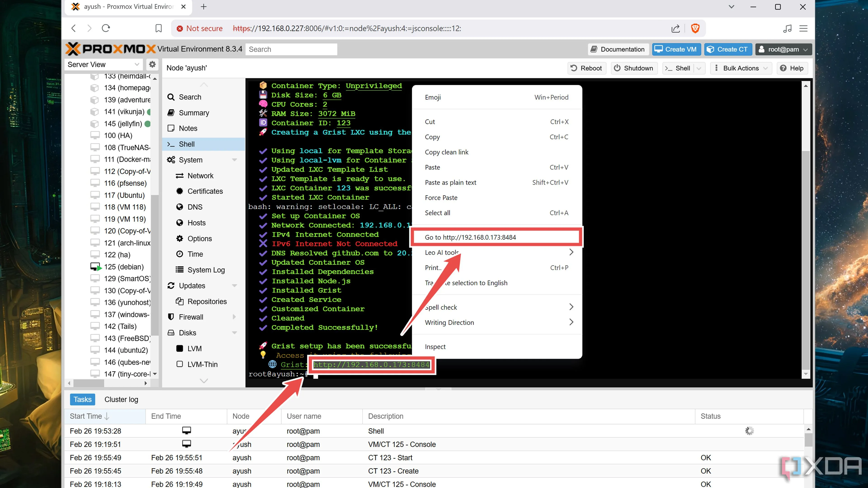Click the music playlist icon

[x=787, y=28]
